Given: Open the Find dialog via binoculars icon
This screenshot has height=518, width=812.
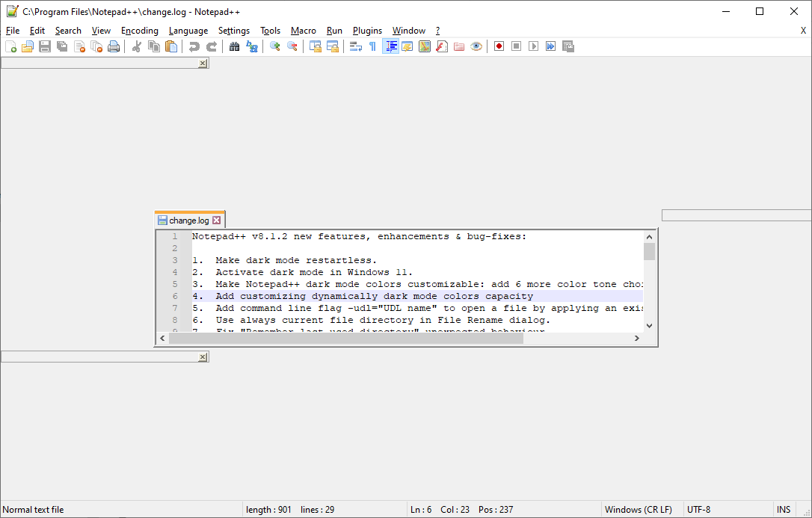Looking at the screenshot, I should (234, 46).
